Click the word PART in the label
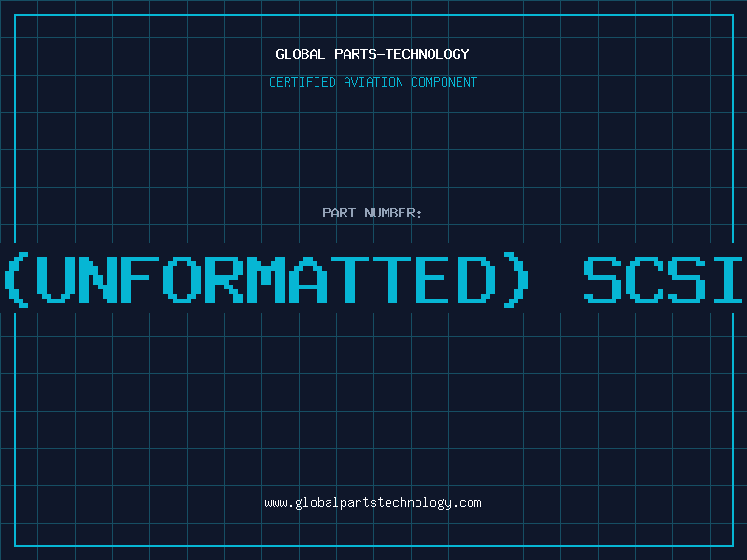This screenshot has height=560, width=747. tap(339, 213)
